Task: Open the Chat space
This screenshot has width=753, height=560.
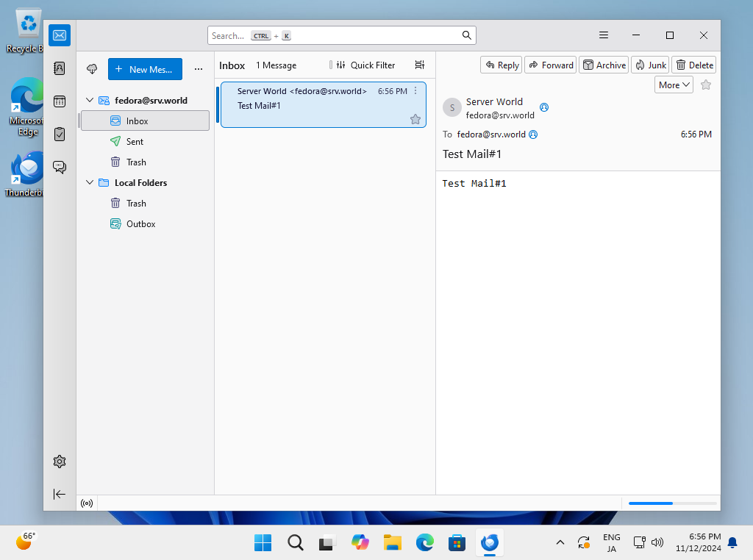Action: (60, 167)
